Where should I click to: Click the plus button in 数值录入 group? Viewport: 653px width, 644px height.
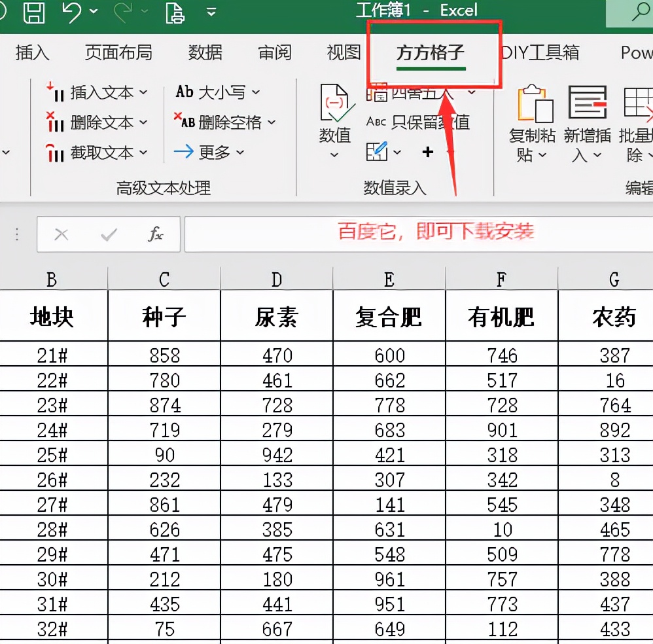point(428,152)
